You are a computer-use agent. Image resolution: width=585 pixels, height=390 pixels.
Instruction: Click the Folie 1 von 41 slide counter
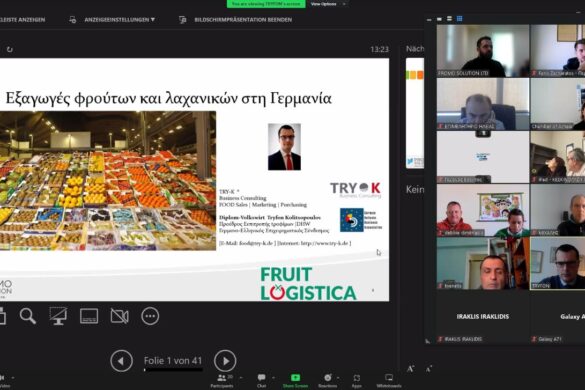coord(173,361)
